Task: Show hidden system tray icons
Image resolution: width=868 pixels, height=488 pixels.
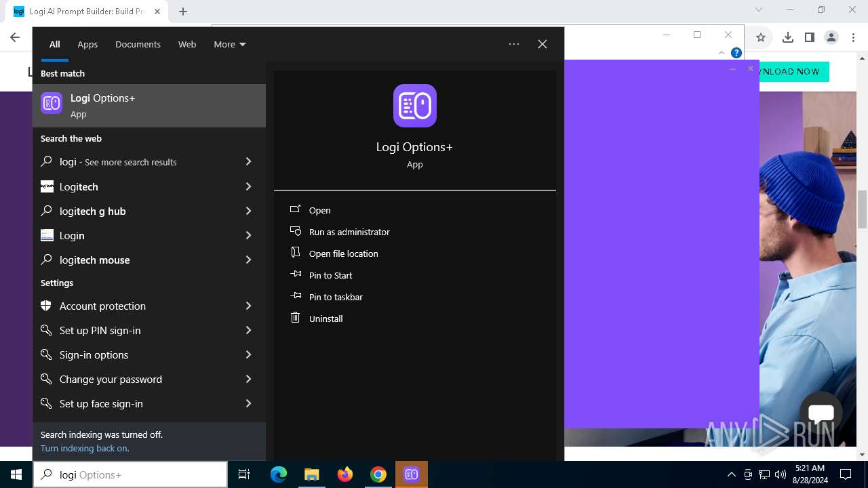Action: (x=731, y=474)
